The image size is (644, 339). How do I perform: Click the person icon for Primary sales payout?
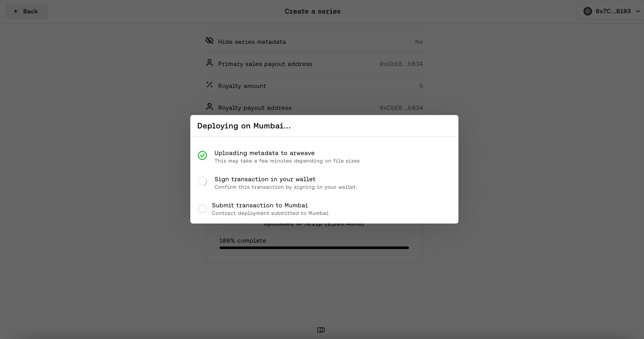[x=210, y=63]
